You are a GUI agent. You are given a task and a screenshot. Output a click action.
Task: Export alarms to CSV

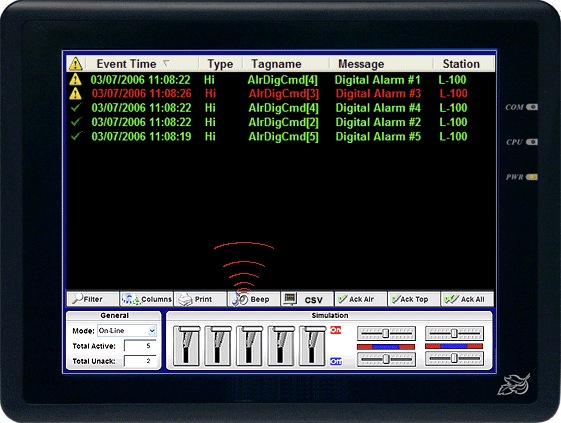tap(307, 299)
